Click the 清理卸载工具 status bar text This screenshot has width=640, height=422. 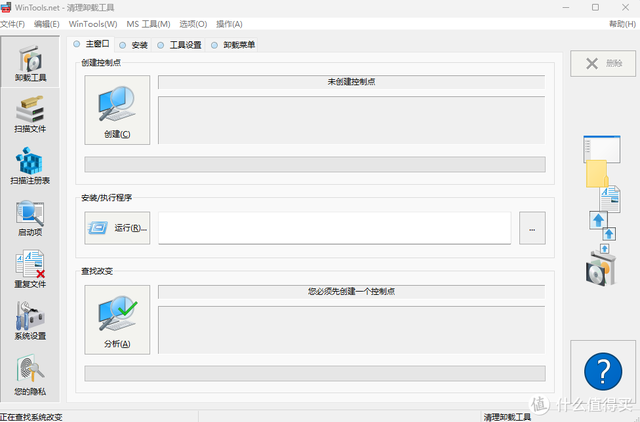tap(507, 417)
